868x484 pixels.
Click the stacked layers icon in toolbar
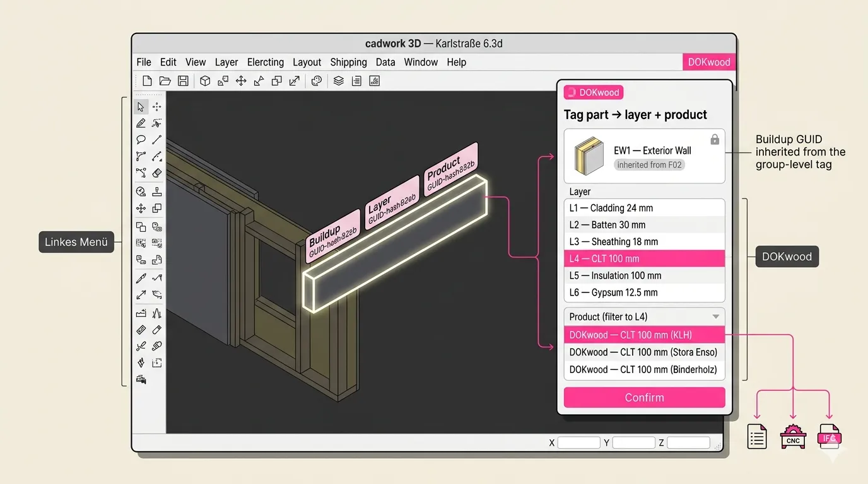coord(339,81)
